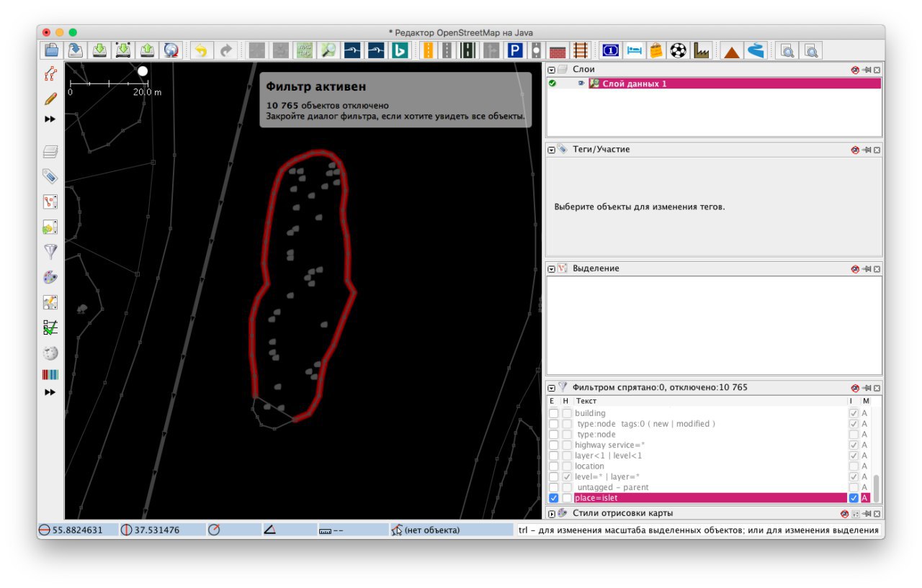Screen dimensions: 922x588
Task: Toggle the tags panel sidebar icon
Action: coord(50,176)
